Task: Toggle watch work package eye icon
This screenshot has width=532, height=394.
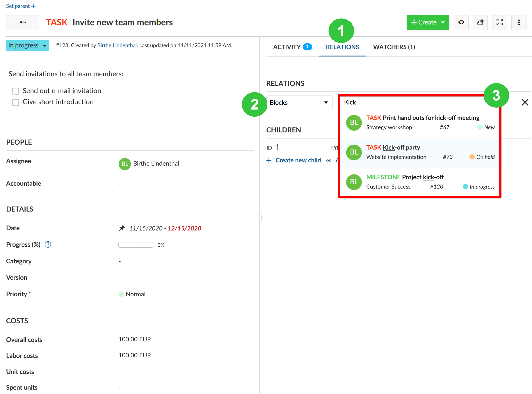Action: click(461, 22)
